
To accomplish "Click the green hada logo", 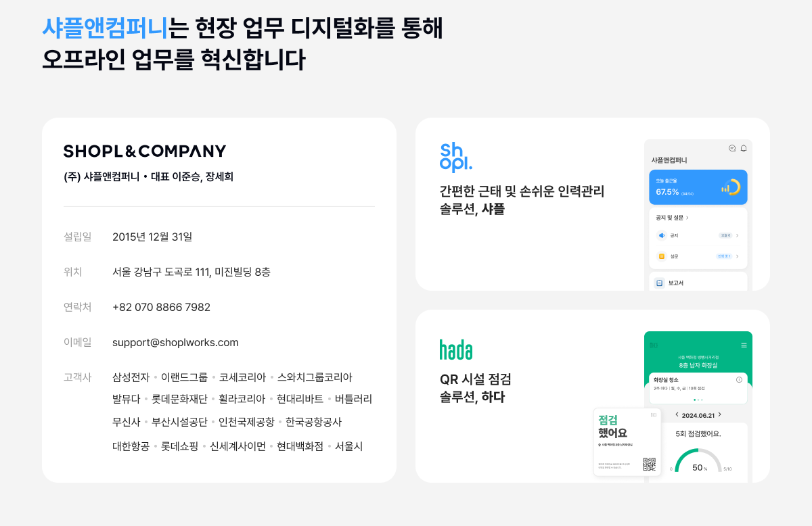I will [x=456, y=350].
